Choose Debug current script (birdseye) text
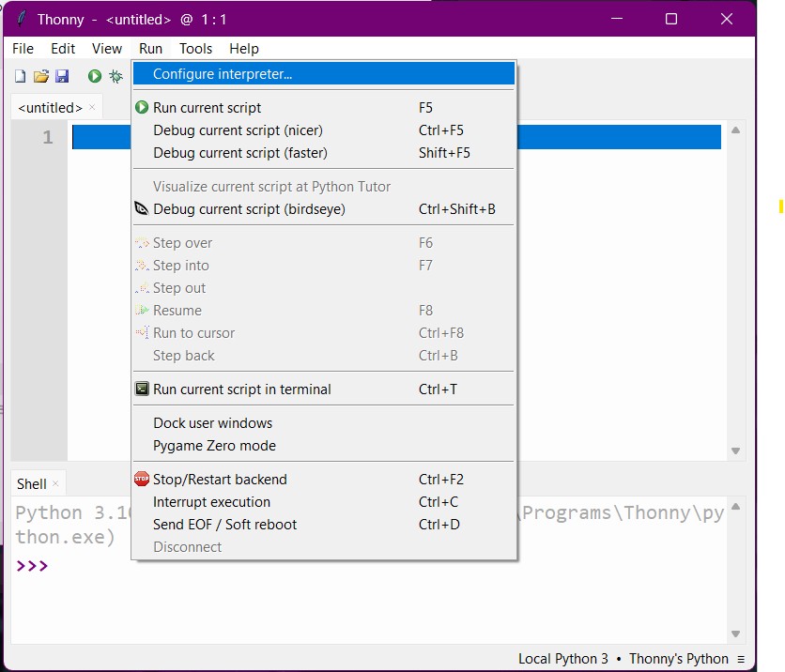The width and height of the screenshot is (785, 672). coord(250,209)
